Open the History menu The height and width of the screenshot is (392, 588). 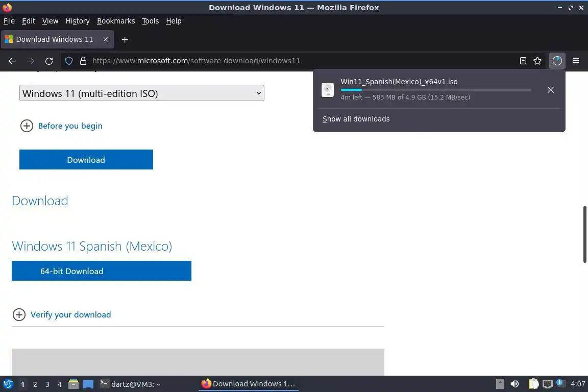[x=78, y=21]
